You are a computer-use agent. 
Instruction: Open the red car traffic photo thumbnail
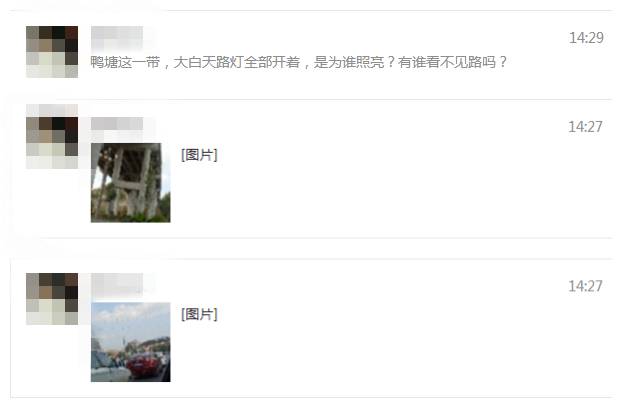pos(131,342)
